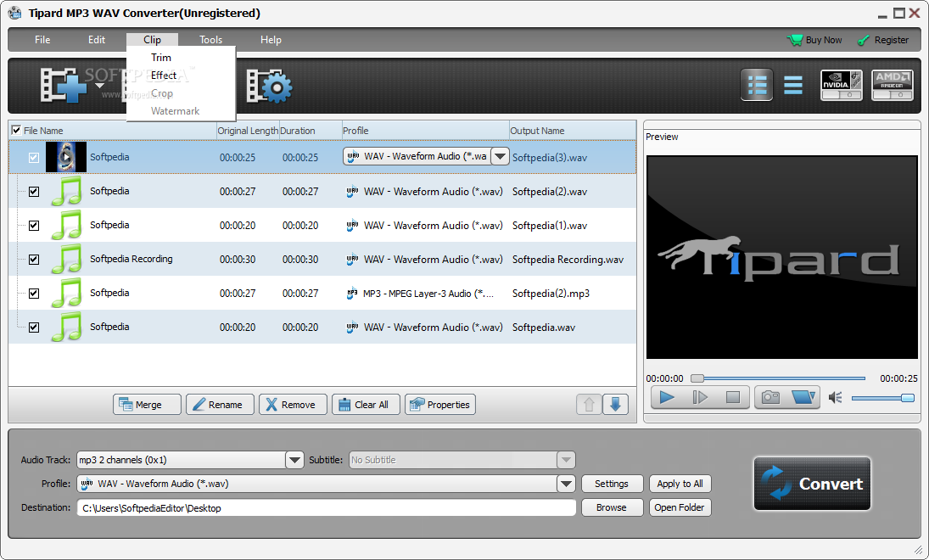This screenshot has height=560, width=929.
Task: Click the Rename button
Action: point(220,405)
